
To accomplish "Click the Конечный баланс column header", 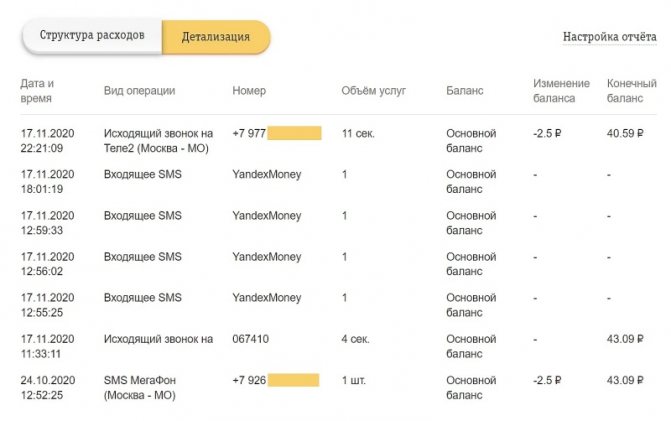I will pyautogui.click(x=632, y=91).
